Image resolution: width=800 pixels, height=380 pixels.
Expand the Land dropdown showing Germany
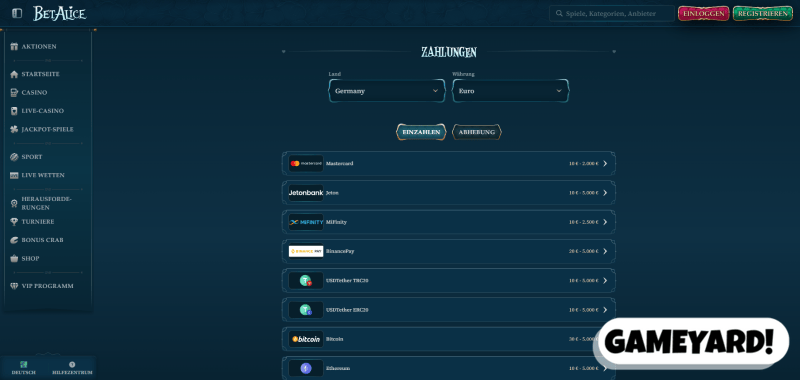[387, 91]
